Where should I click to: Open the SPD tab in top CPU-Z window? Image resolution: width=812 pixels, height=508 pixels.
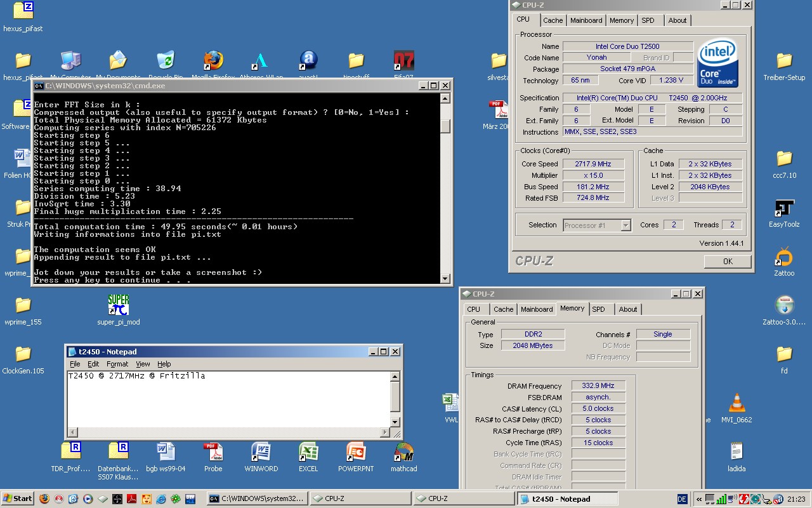coord(648,20)
